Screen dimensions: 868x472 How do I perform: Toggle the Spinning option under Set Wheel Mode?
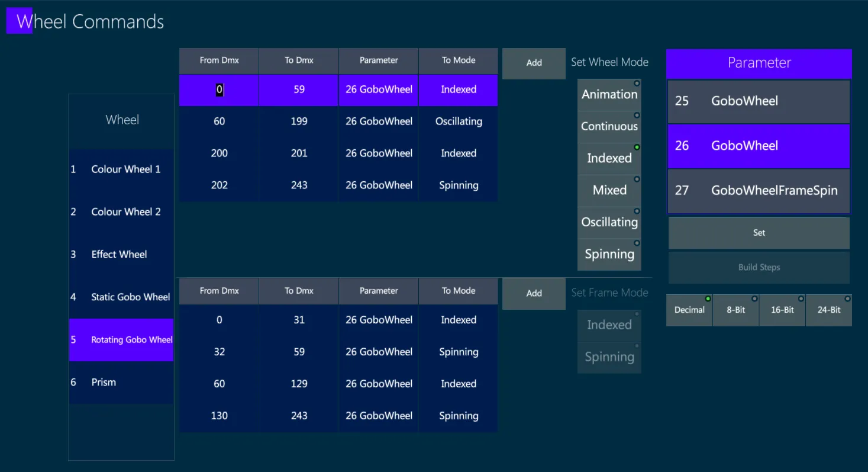pyautogui.click(x=609, y=255)
